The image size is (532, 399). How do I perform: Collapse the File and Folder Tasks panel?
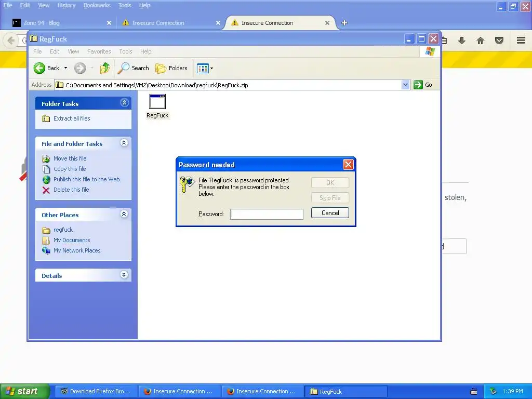pos(124,143)
